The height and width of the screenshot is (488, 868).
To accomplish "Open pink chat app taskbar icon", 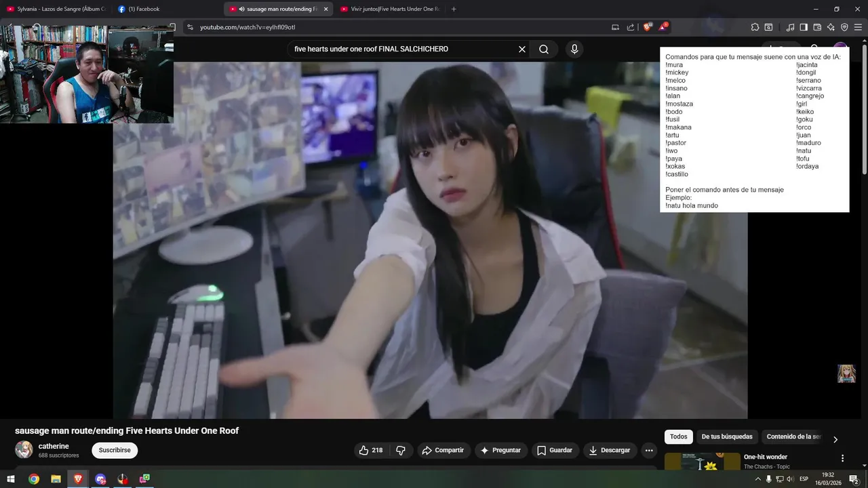I will pos(144,479).
